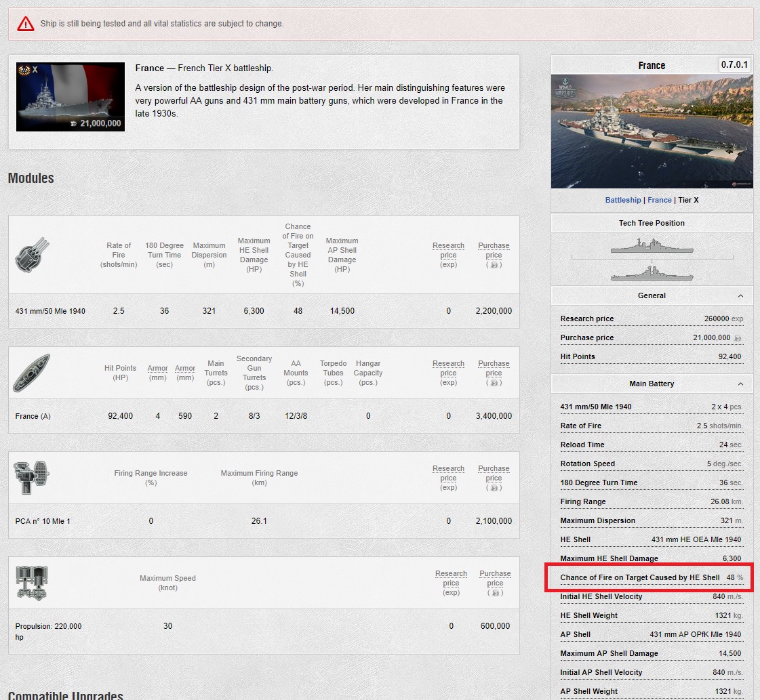Click the Initial HE Shell Velocity row
The image size is (760, 700).
click(x=652, y=597)
